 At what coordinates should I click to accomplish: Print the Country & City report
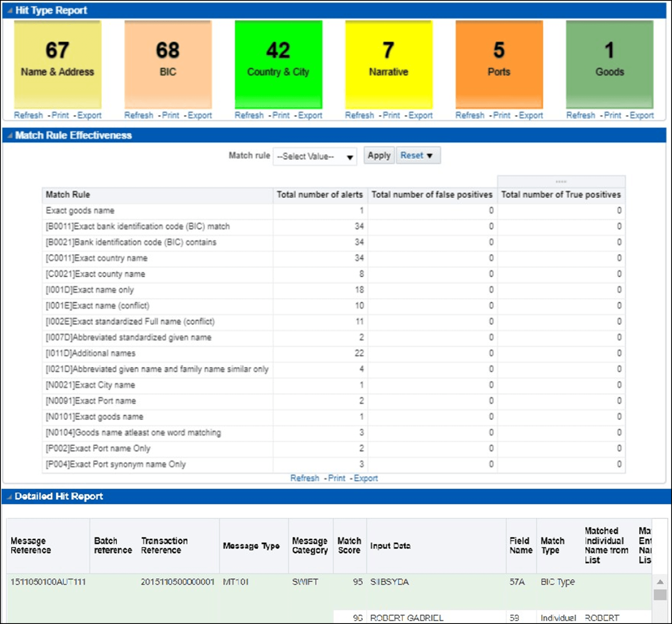(282, 115)
